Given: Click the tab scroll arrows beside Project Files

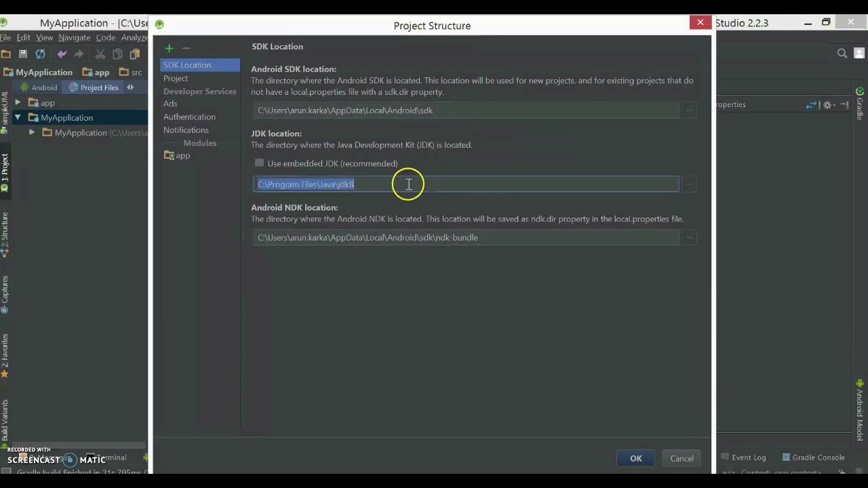Looking at the screenshot, I should 130,87.
